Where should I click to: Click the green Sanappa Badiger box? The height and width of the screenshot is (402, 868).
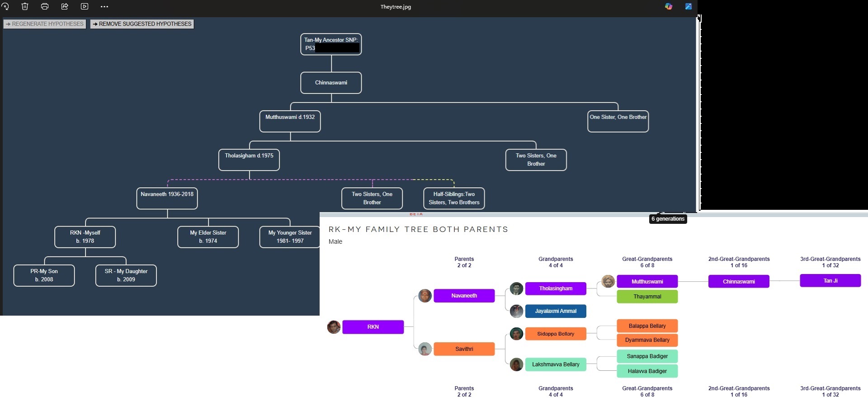(647, 356)
